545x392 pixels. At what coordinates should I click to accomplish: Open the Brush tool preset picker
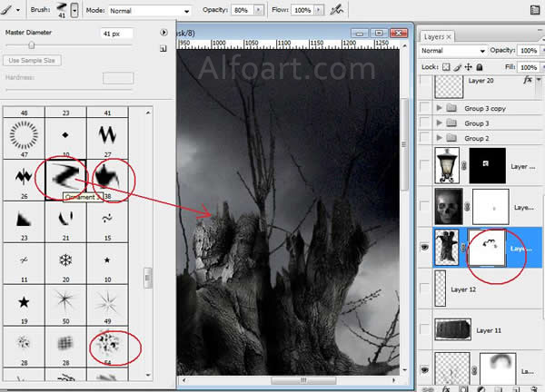point(9,10)
